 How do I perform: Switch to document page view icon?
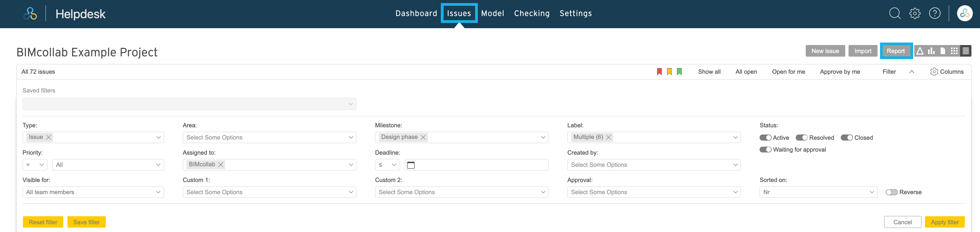point(943,51)
